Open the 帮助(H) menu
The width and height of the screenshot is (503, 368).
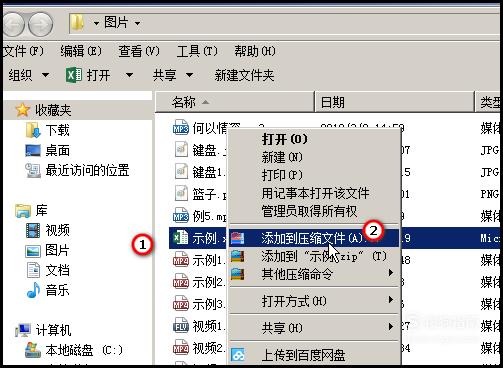(x=255, y=51)
